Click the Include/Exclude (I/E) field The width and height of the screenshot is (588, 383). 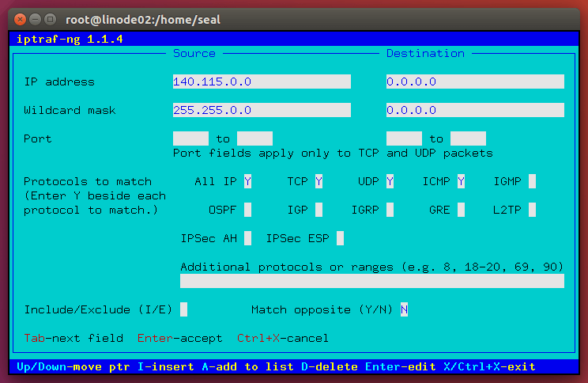point(183,309)
